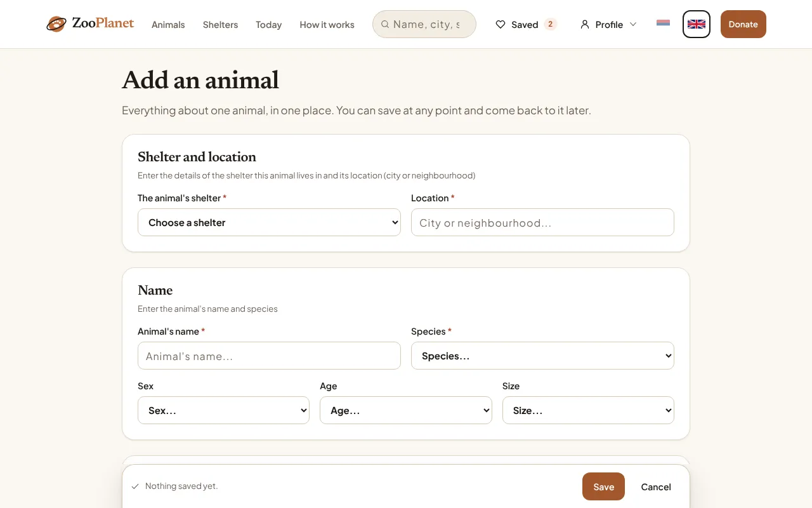Focus the Animal's name input field
812x508 pixels.
(269, 356)
